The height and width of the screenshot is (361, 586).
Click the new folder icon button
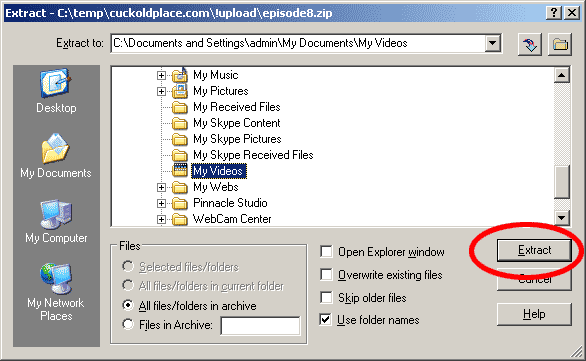[560, 45]
